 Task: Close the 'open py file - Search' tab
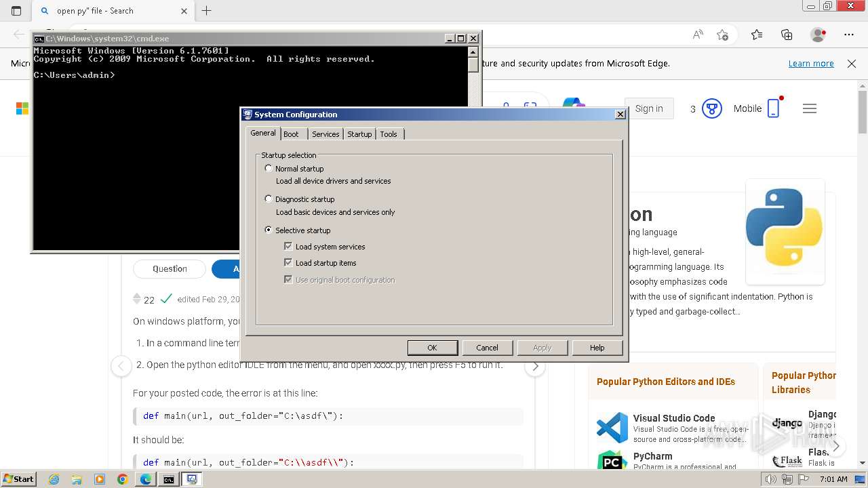184,11
